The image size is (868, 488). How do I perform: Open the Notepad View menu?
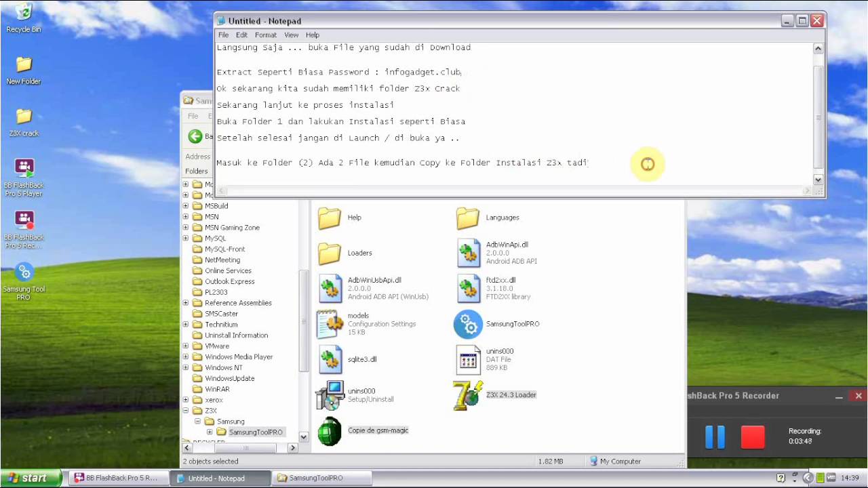(x=291, y=35)
